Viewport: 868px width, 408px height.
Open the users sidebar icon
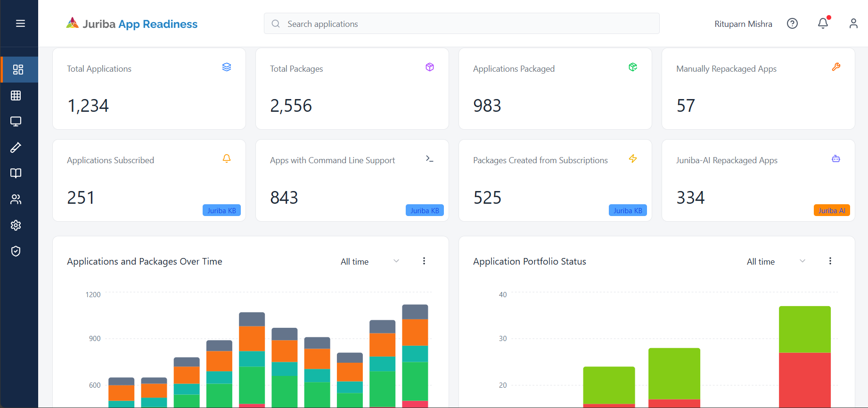pyautogui.click(x=16, y=200)
